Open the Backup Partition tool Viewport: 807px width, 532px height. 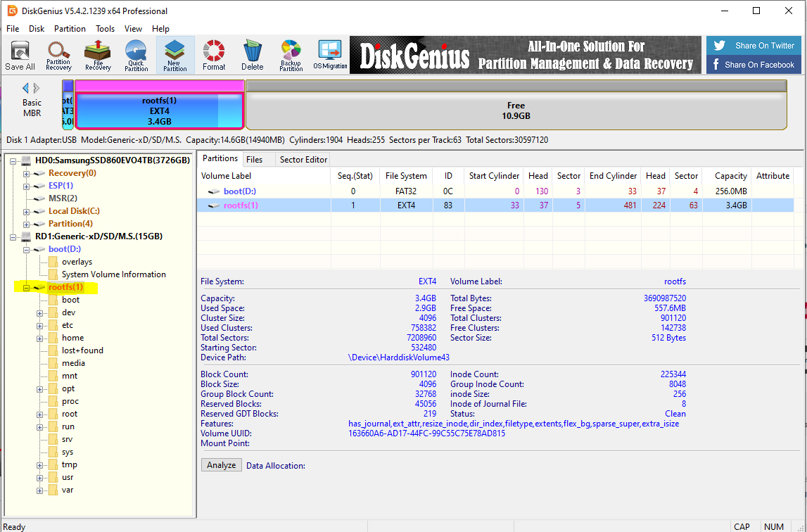(291, 55)
